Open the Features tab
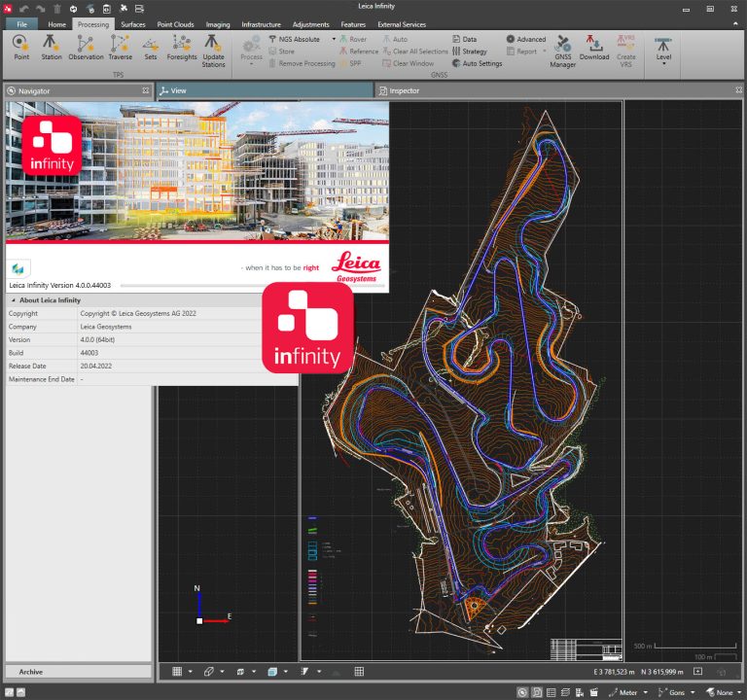 click(353, 24)
